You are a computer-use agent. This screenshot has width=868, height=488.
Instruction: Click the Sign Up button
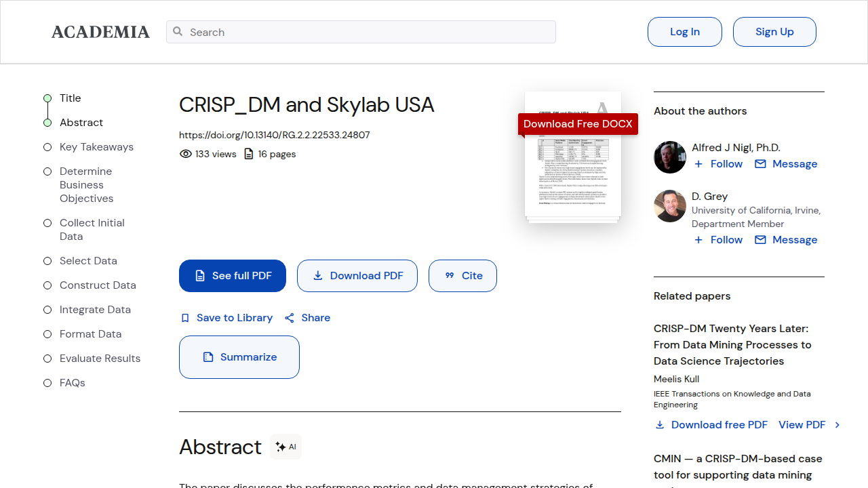click(x=774, y=32)
